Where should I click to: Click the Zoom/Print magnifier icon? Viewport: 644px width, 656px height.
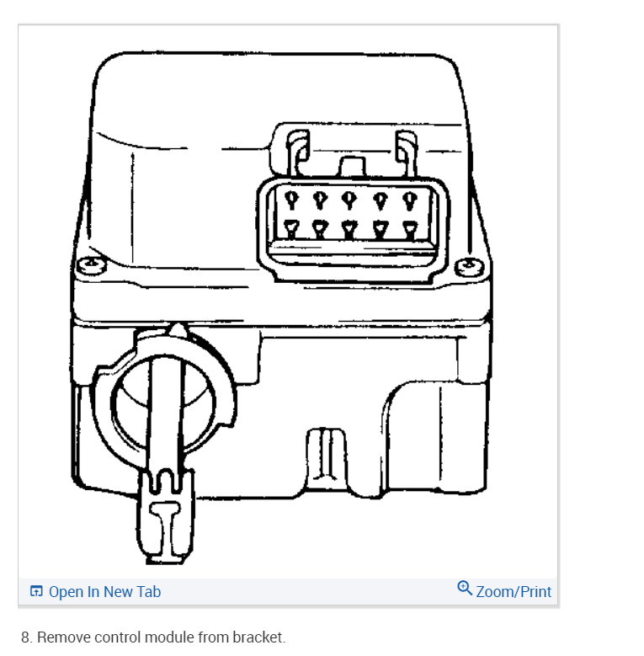(x=465, y=589)
